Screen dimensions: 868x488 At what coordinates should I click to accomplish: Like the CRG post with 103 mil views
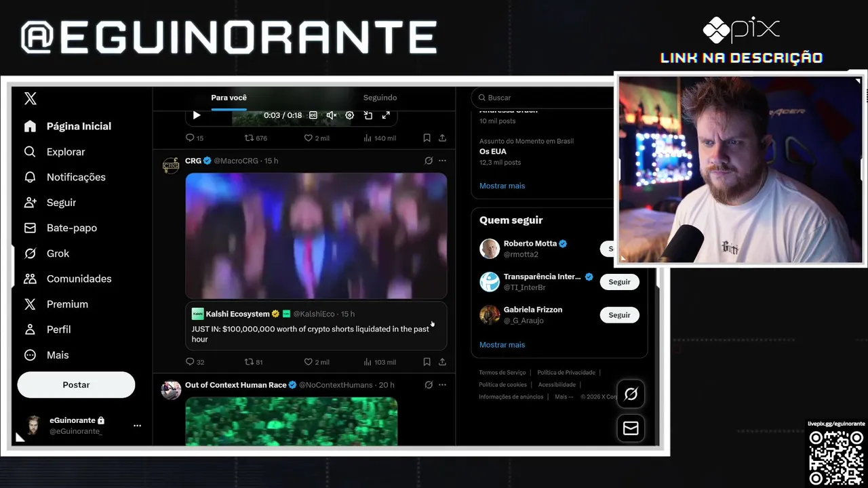[317, 362]
